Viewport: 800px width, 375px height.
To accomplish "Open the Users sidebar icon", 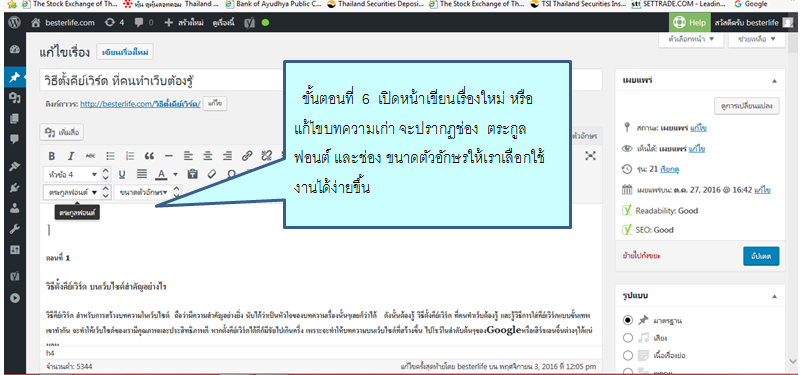I will point(14,208).
